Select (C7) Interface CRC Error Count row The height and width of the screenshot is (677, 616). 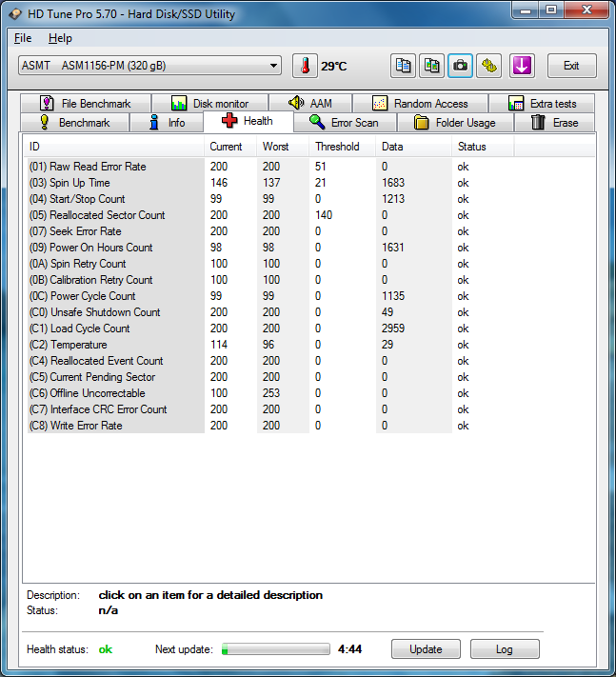[270, 409]
